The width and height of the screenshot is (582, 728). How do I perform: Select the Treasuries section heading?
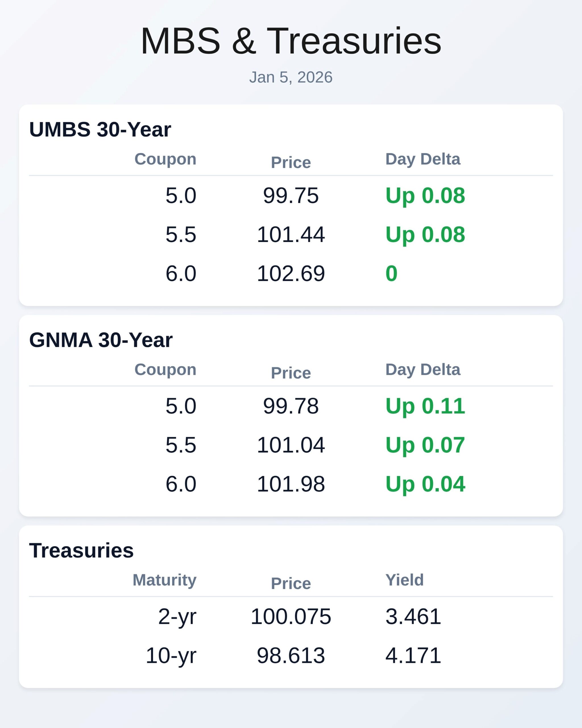tap(81, 550)
